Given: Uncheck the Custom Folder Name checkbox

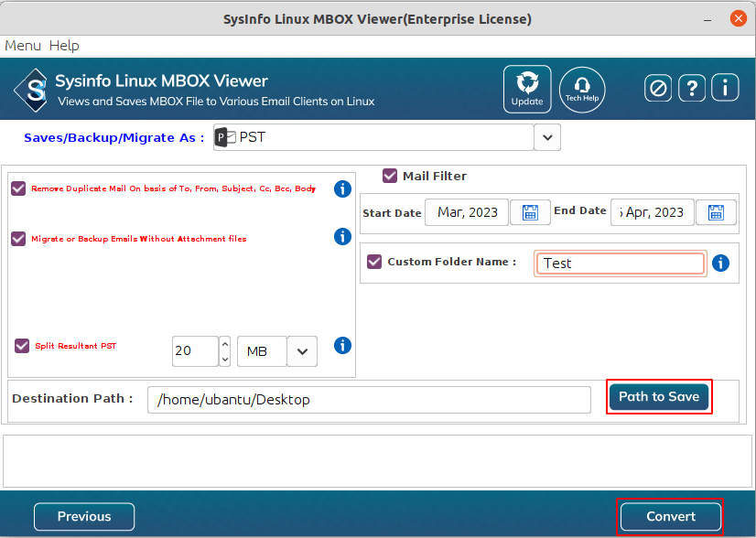Looking at the screenshot, I should [374, 262].
